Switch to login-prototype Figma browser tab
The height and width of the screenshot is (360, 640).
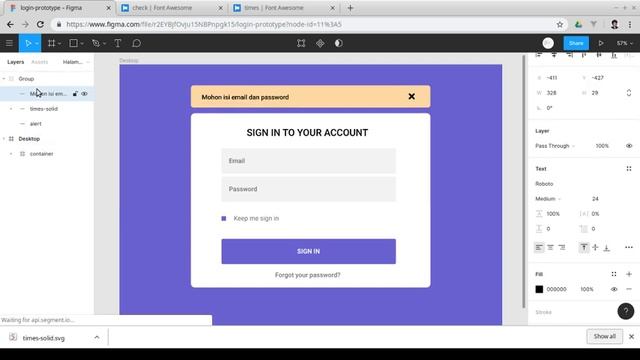(x=60, y=8)
